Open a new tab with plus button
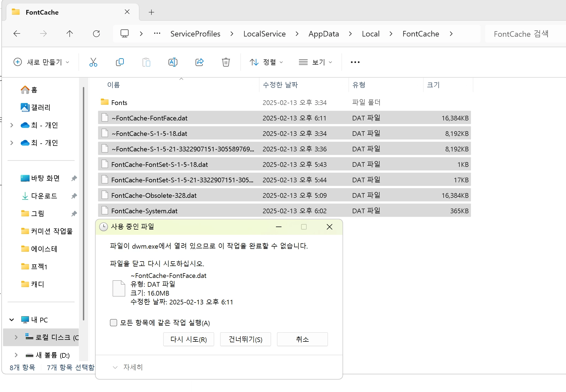This screenshot has height=392, width=566. pos(151,12)
